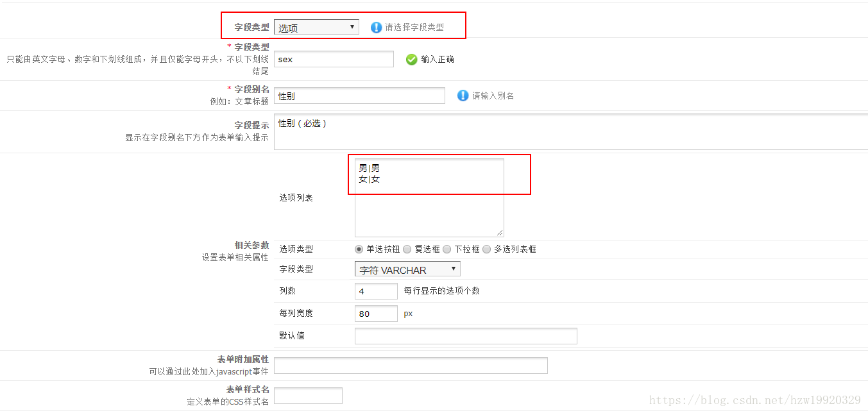
Task: Select the 单选按钮 radio option
Action: click(x=359, y=249)
